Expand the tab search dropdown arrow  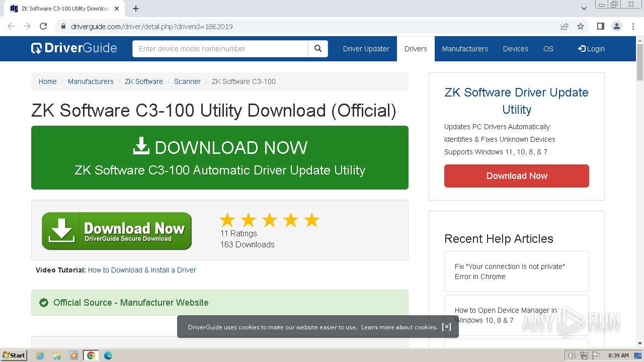[584, 9]
